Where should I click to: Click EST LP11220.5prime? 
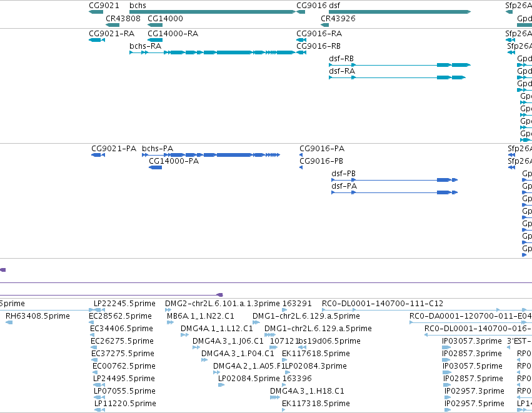tap(100, 410)
